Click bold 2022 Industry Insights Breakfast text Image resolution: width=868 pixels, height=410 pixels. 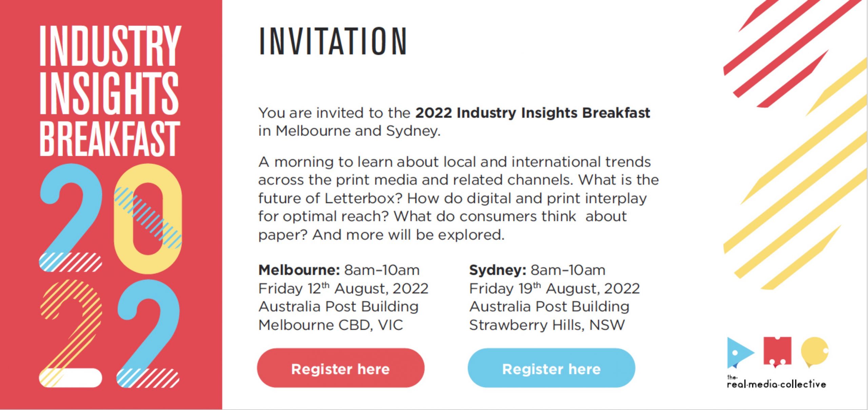[x=533, y=113]
